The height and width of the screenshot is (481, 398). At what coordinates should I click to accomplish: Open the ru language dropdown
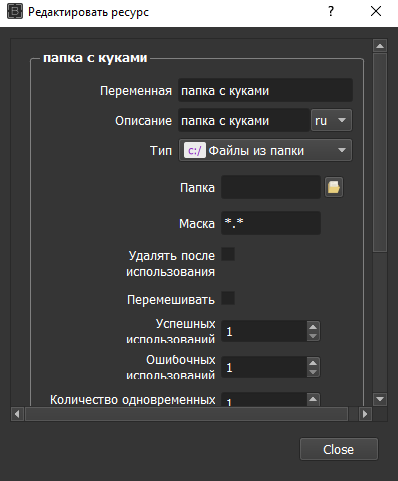click(x=331, y=120)
